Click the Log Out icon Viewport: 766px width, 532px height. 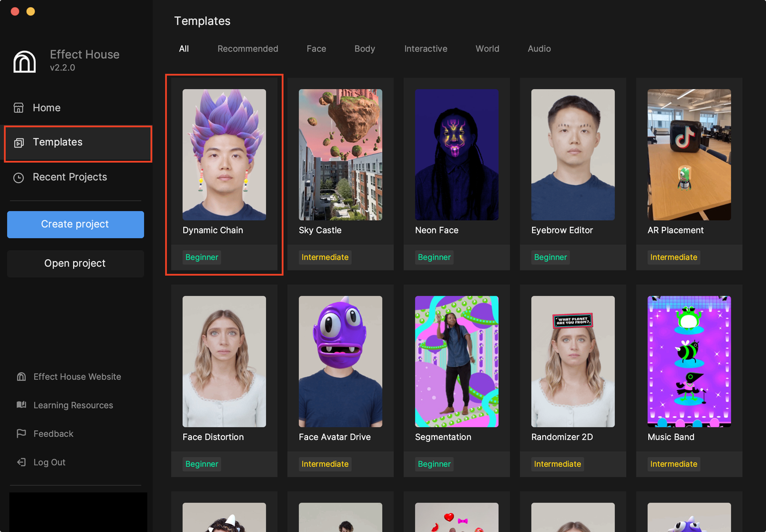click(x=22, y=463)
